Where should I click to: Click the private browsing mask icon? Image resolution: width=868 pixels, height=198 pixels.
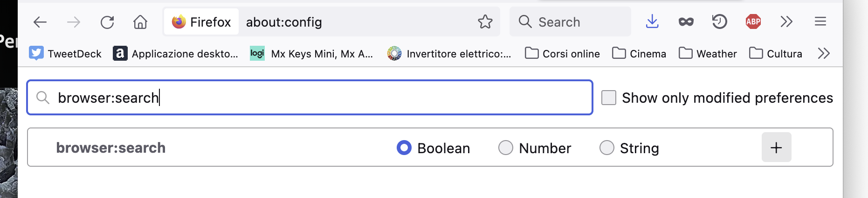coord(686,21)
